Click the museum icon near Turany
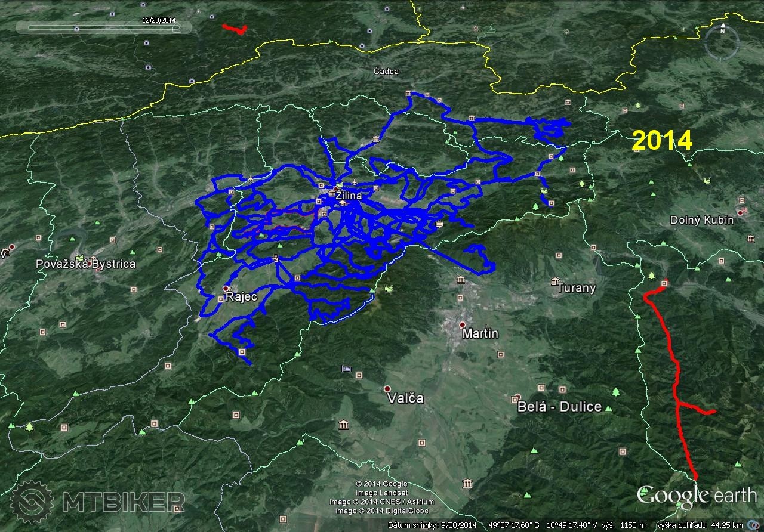Viewport: 764px width, 532px height. [555, 281]
